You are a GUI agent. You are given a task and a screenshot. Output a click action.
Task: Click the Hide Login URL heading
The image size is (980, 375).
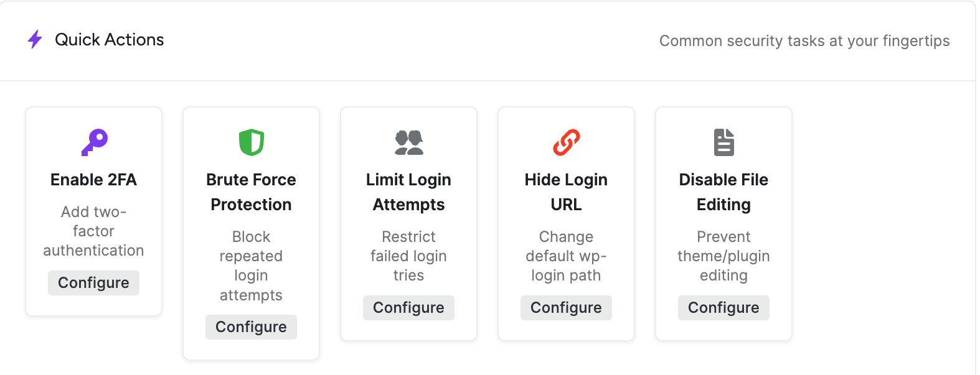[566, 192]
